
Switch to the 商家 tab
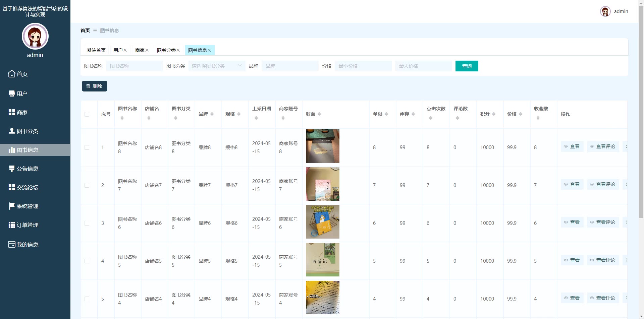[x=140, y=50]
